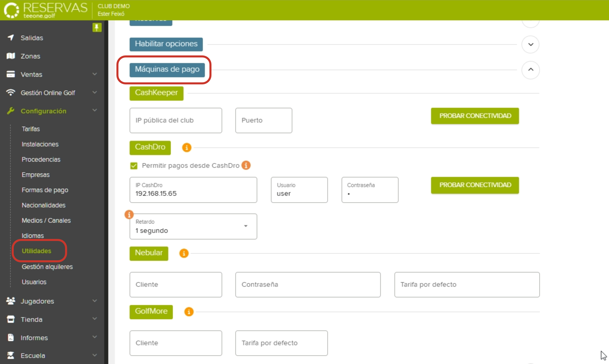The image size is (609, 364).
Task: Open the Tarifas submenu item
Action: [x=31, y=129]
